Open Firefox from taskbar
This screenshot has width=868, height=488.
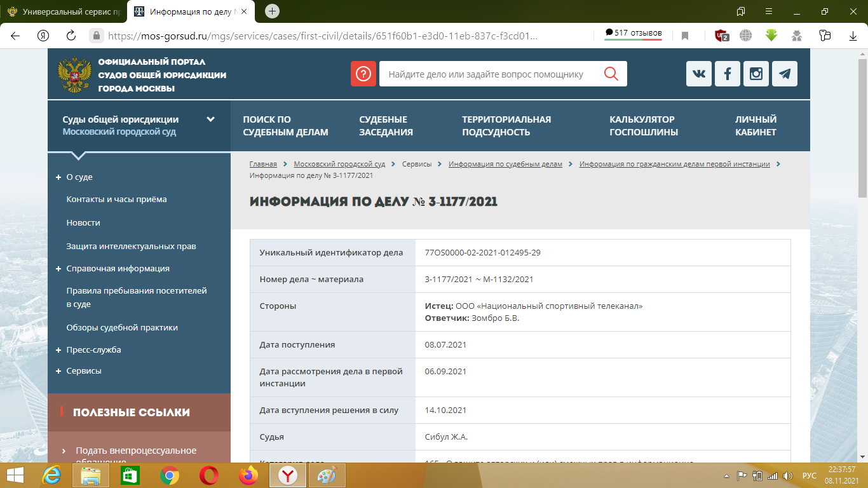pos(248,475)
